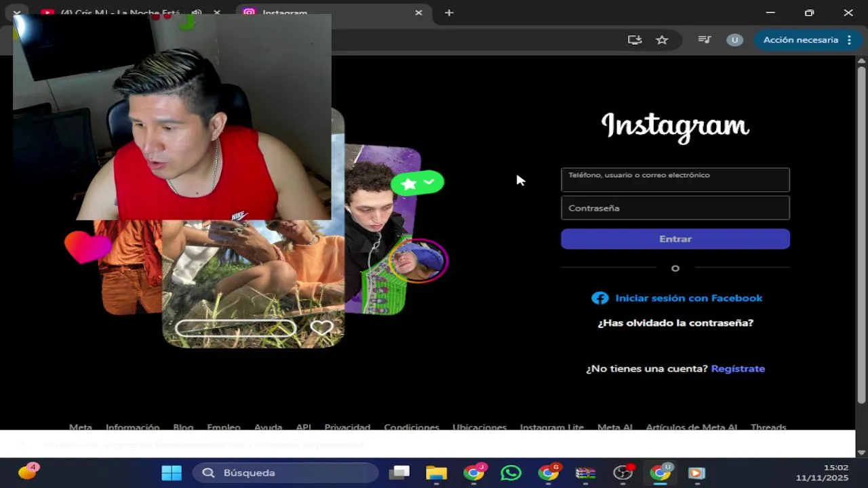This screenshot has height=488, width=868.
Task: Open the Windows Start menu
Action: tap(171, 472)
